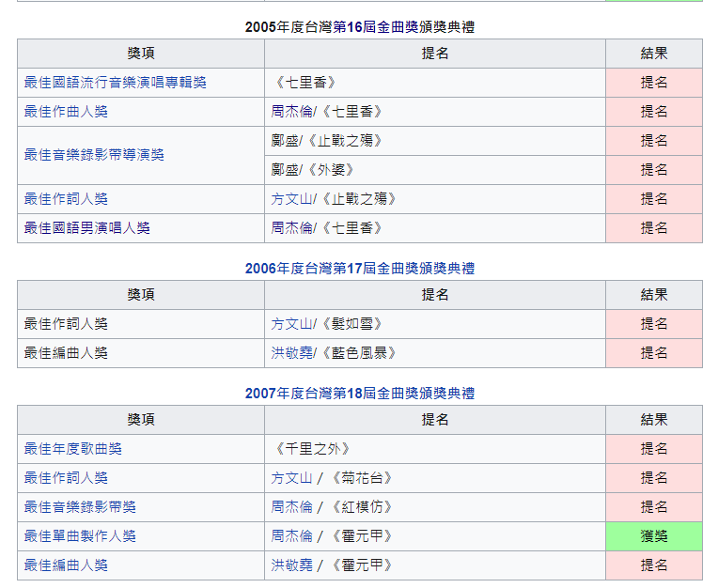The width and height of the screenshot is (718, 588).
Task: Click 方文山 next to 《髮如雪》
Action: tap(291, 324)
